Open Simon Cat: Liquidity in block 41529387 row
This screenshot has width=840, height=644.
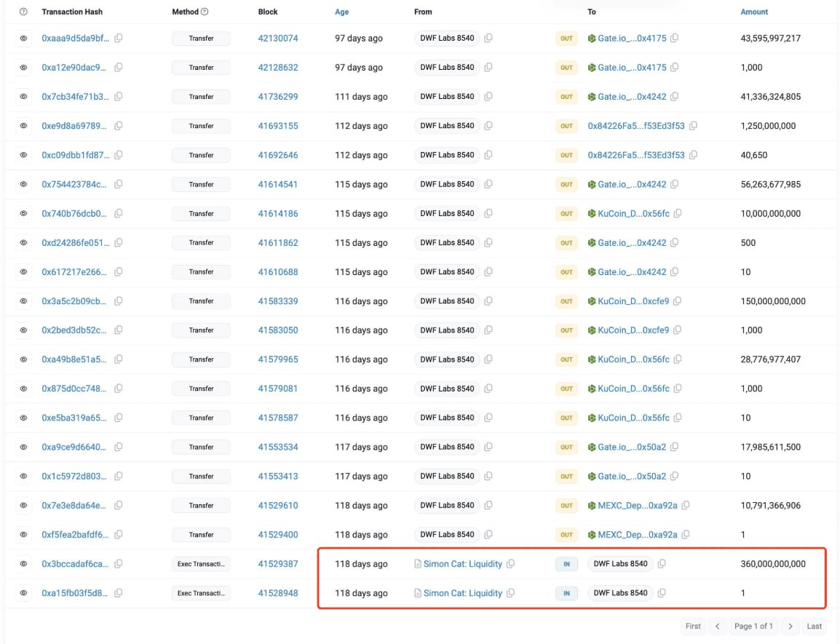click(x=463, y=564)
